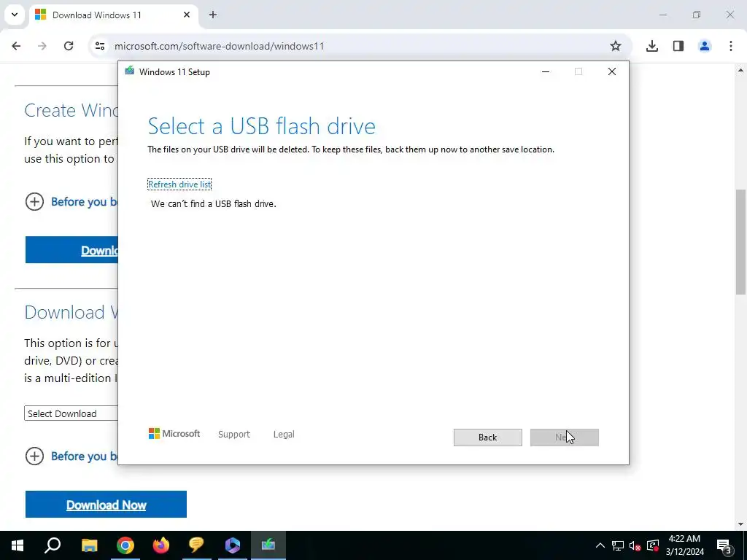This screenshot has height=560, width=747.
Task: Open the Select Download dropdown
Action: pyautogui.click(x=71, y=413)
